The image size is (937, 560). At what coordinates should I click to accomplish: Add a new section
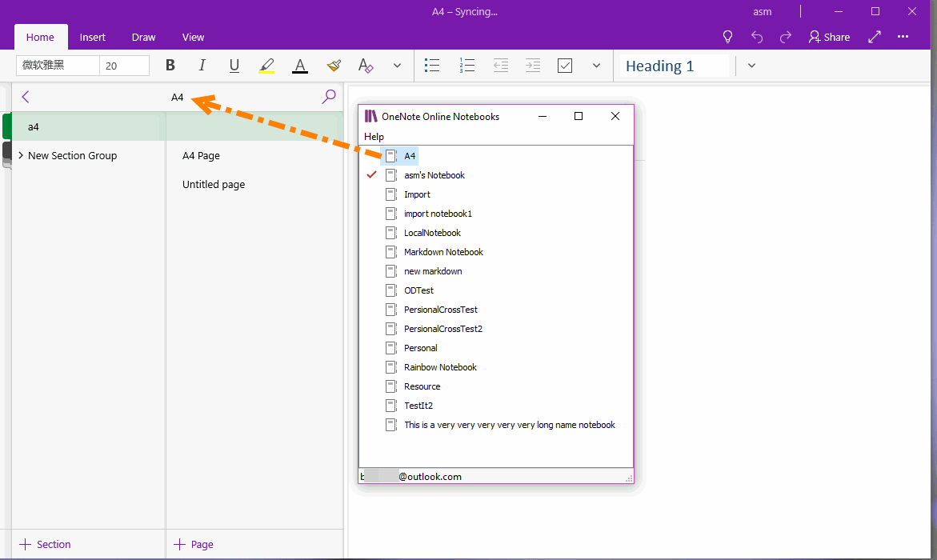point(46,545)
